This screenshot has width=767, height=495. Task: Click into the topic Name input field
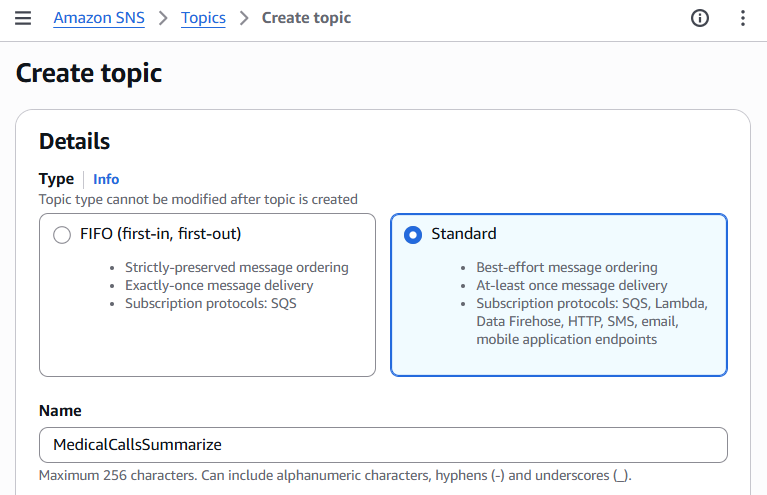[383, 445]
